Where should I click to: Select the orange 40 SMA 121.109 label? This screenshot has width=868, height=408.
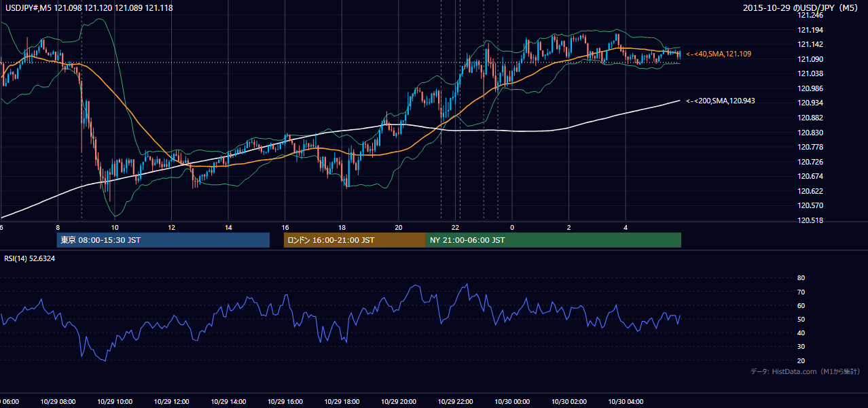(719, 54)
